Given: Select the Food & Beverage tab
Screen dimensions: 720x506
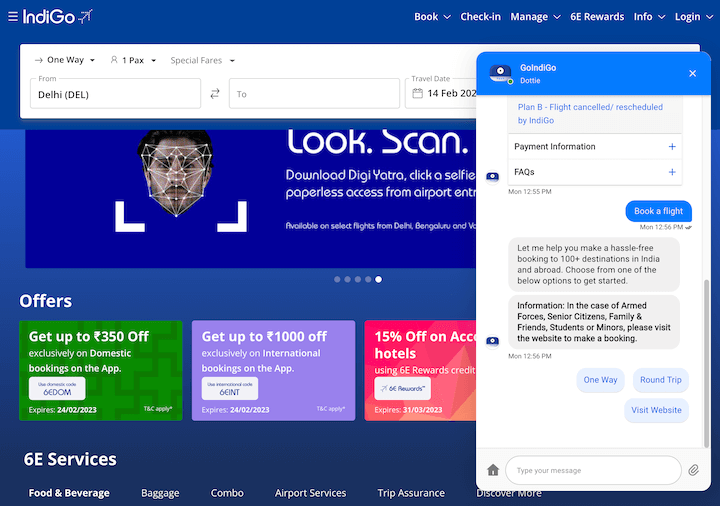Looking at the screenshot, I should (x=69, y=493).
